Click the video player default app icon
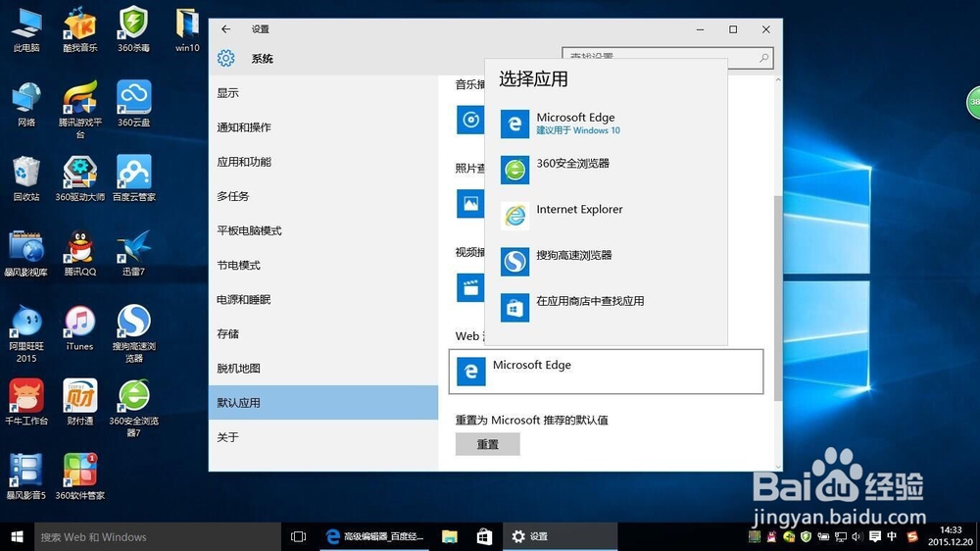This screenshot has height=551, width=980. [470, 287]
